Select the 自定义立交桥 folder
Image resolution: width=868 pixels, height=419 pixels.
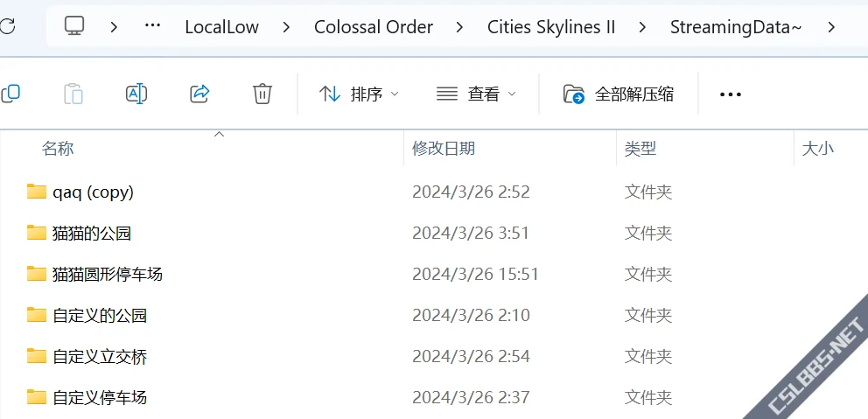100,356
